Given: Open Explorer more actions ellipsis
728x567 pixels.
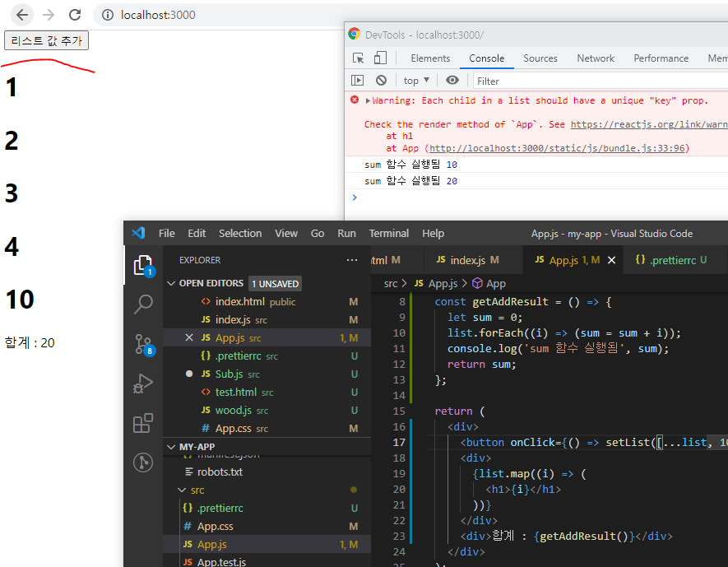Looking at the screenshot, I should click(x=352, y=260).
